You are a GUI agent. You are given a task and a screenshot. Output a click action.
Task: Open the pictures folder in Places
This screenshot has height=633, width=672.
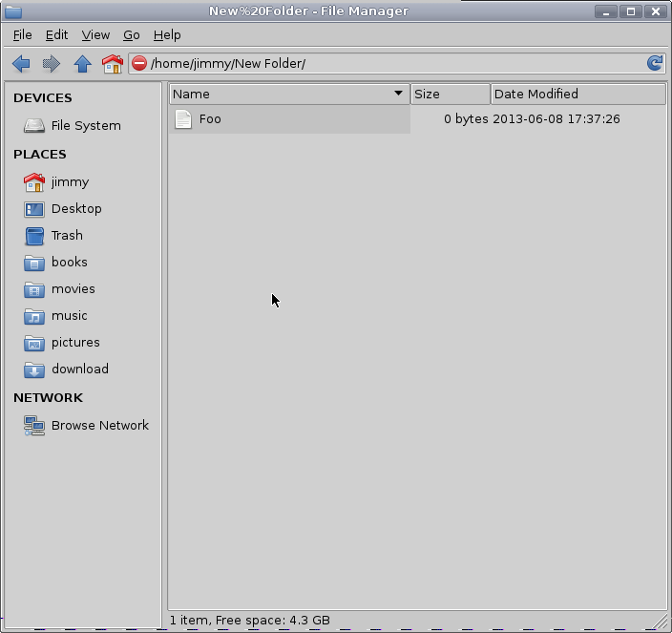click(x=74, y=342)
